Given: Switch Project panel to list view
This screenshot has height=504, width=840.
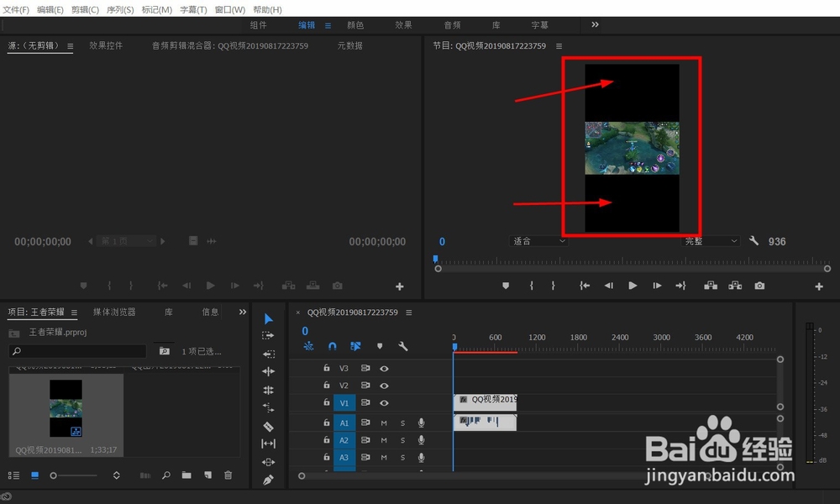Looking at the screenshot, I should (x=14, y=475).
